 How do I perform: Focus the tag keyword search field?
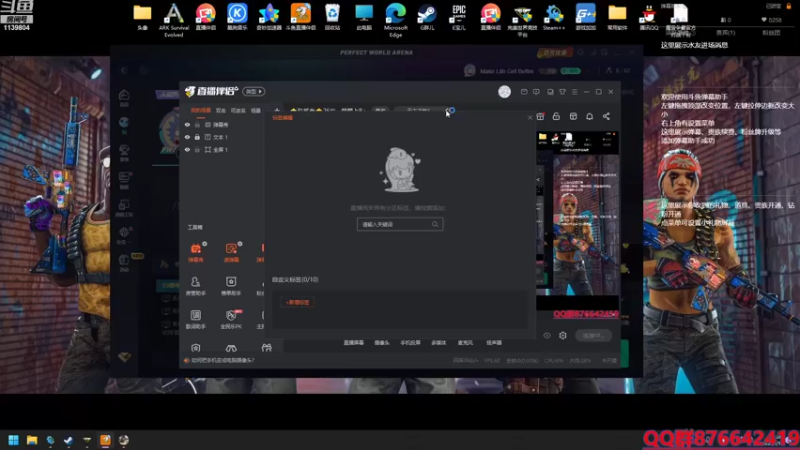[x=400, y=224]
